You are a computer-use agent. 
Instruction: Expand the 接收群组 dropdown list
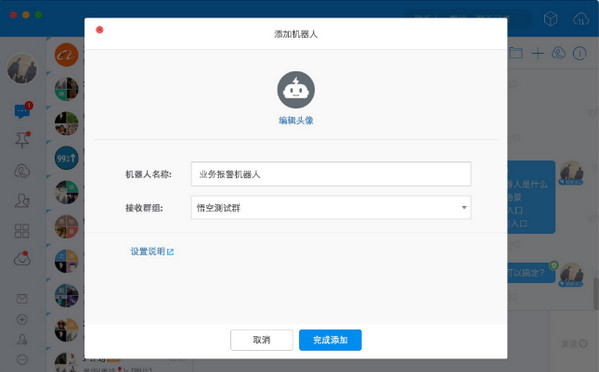[331, 208]
